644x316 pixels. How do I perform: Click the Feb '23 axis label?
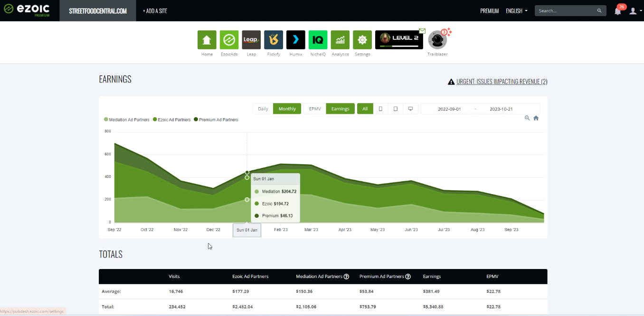click(281, 230)
